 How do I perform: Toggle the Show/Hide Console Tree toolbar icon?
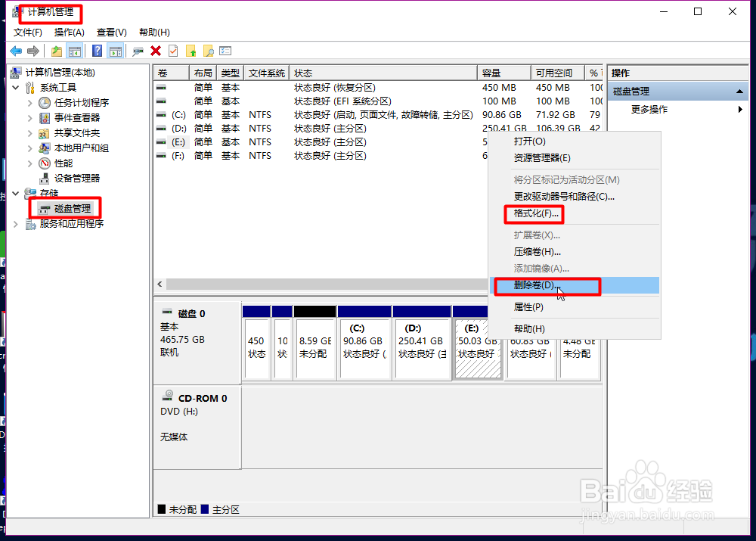75,51
